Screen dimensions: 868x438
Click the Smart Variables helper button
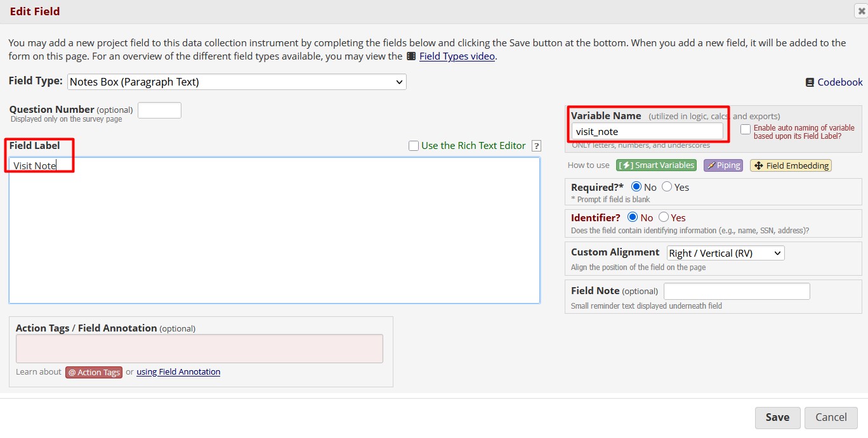coord(656,165)
